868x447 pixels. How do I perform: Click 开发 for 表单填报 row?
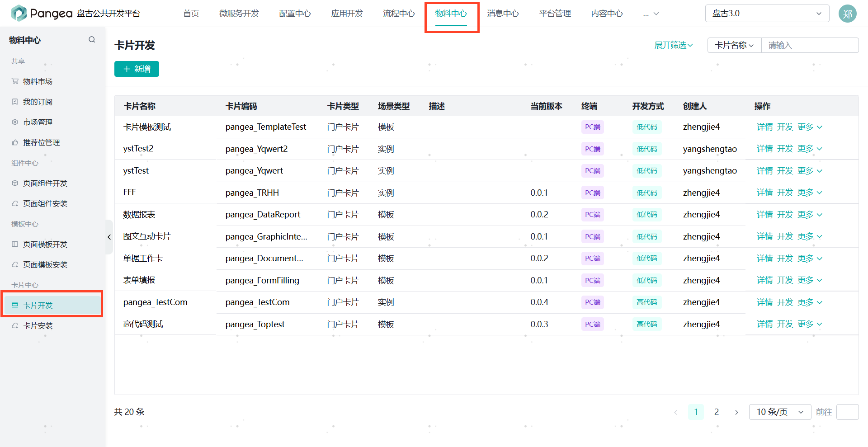point(785,280)
